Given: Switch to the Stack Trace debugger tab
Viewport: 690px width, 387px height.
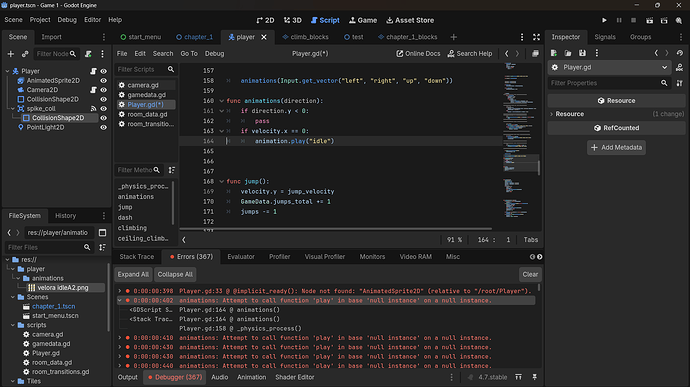Looking at the screenshot, I should click(x=137, y=257).
